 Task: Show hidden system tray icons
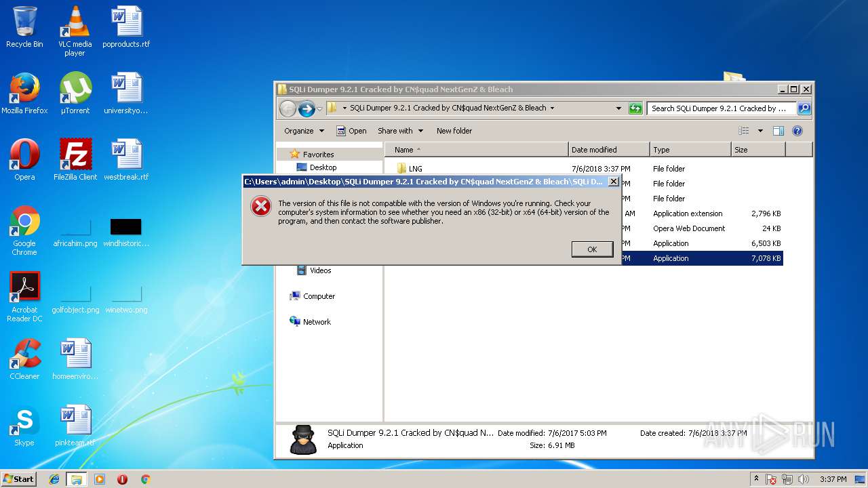pyautogui.click(x=756, y=479)
